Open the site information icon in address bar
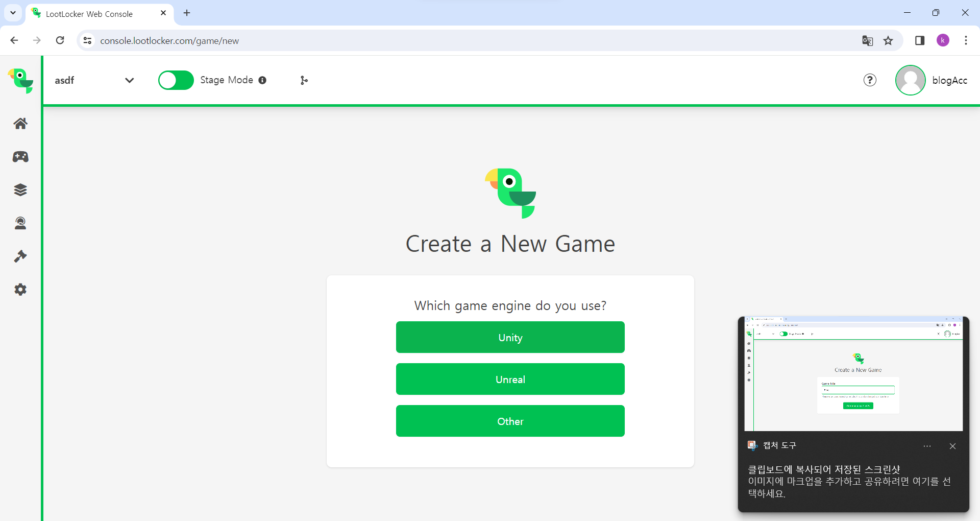The height and width of the screenshot is (521, 980). (x=88, y=40)
